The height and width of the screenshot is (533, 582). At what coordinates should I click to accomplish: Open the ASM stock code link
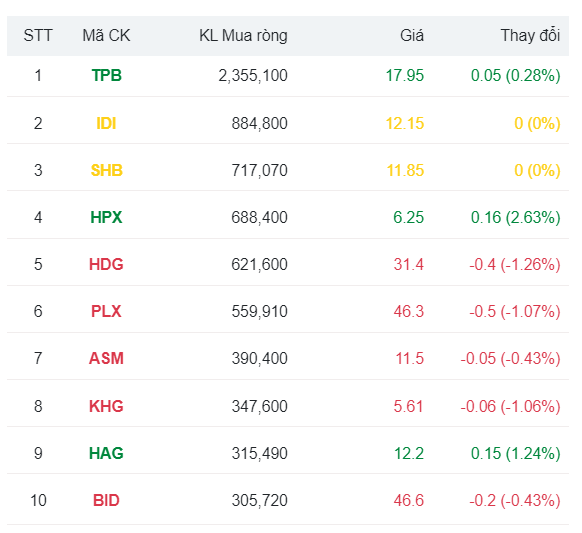107,359
